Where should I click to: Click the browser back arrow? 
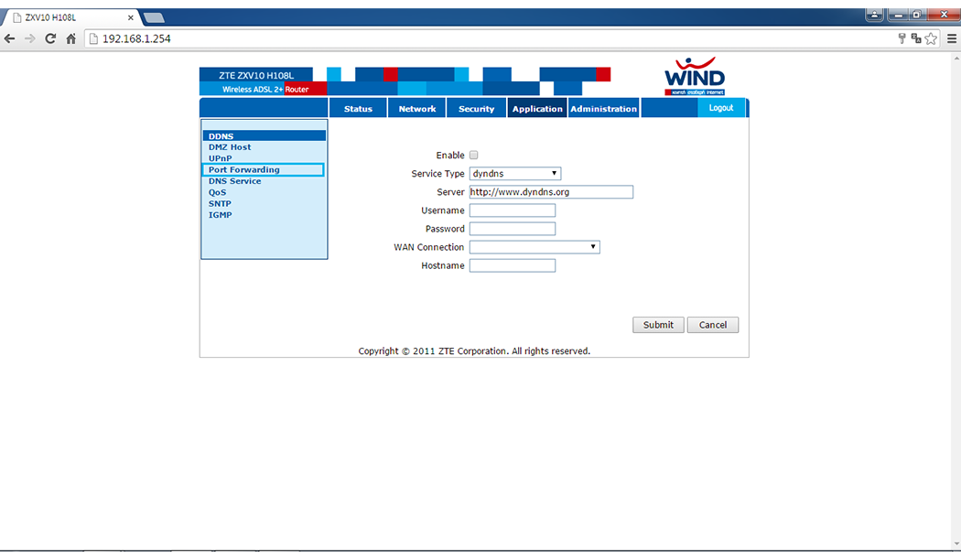pos(10,38)
